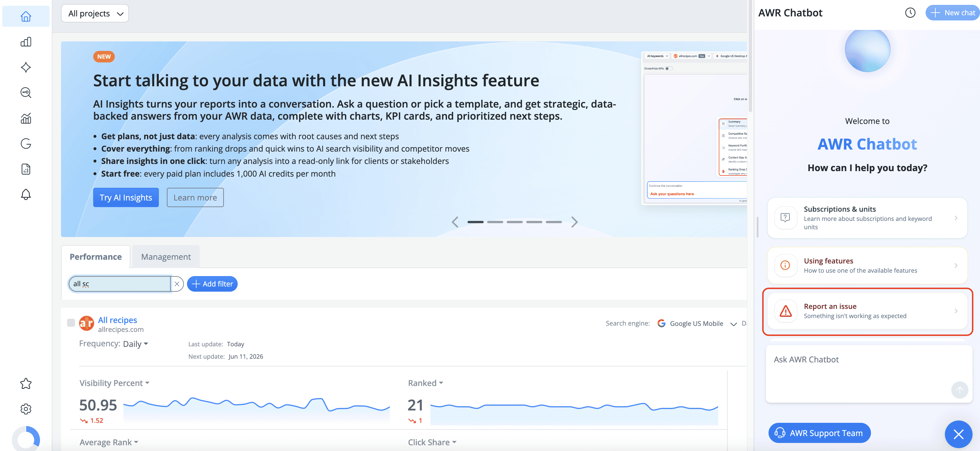Open the All projects dropdown

pyautogui.click(x=95, y=14)
